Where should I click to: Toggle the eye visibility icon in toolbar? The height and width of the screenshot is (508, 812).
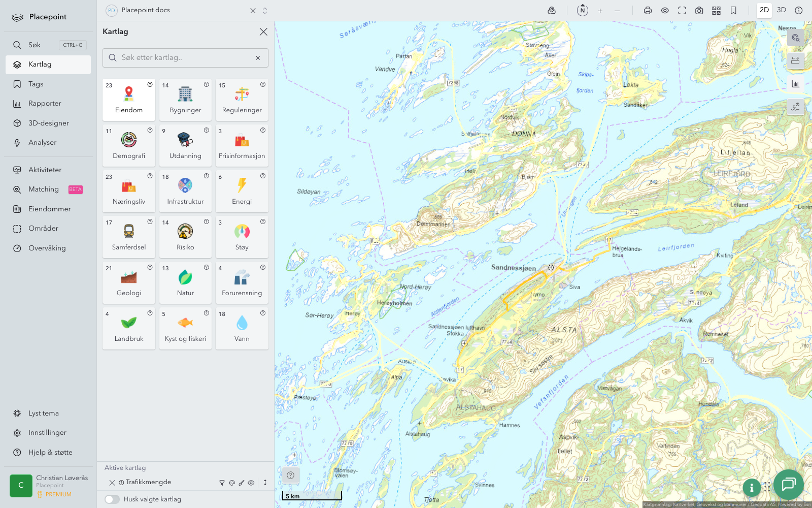click(x=665, y=10)
